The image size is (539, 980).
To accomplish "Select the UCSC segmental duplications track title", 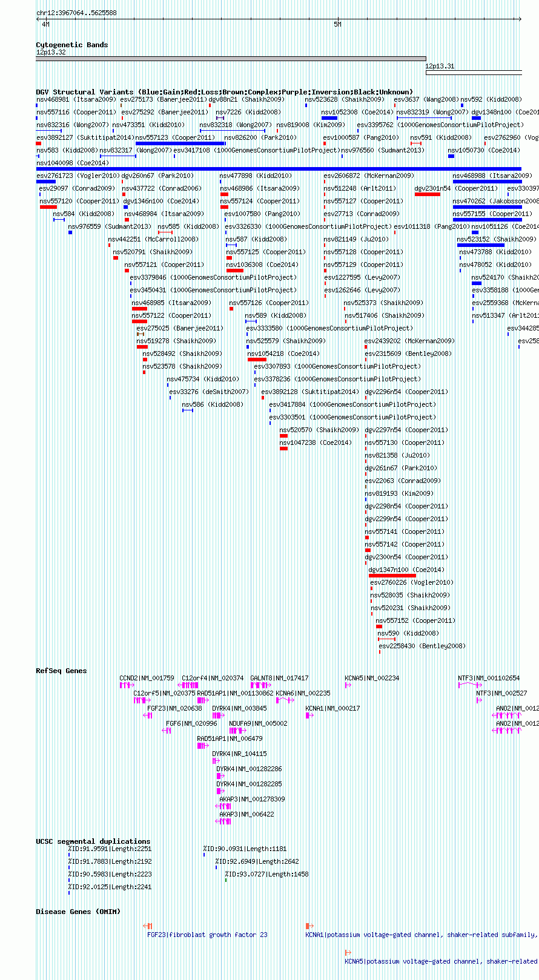I will pos(93,841).
